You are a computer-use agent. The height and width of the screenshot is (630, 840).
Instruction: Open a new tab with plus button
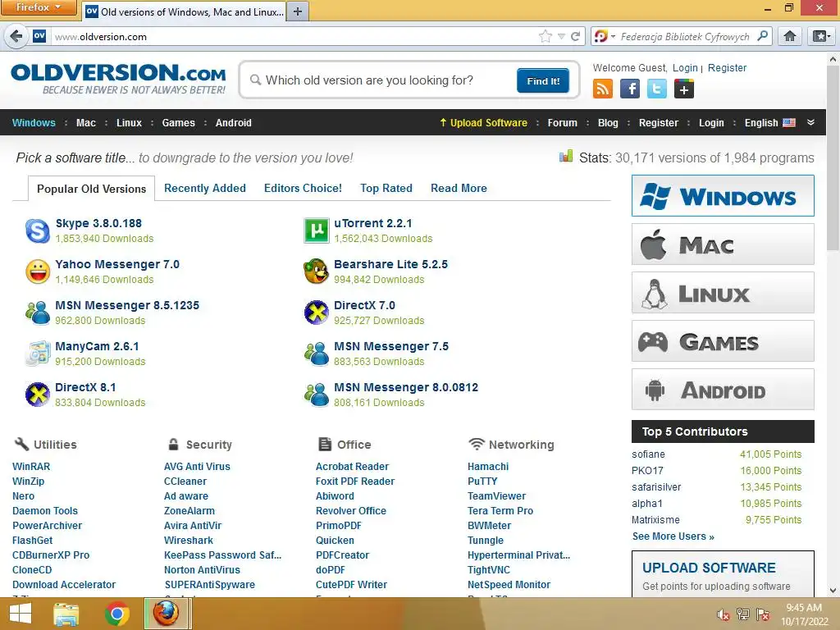tap(298, 11)
